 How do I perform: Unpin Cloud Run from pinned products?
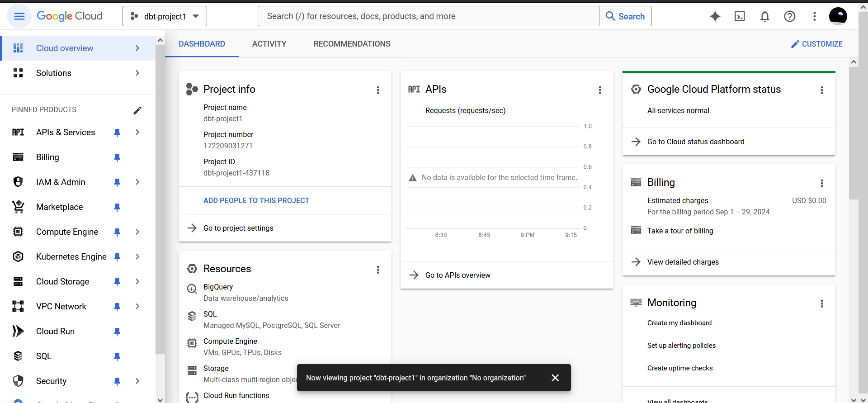(117, 332)
